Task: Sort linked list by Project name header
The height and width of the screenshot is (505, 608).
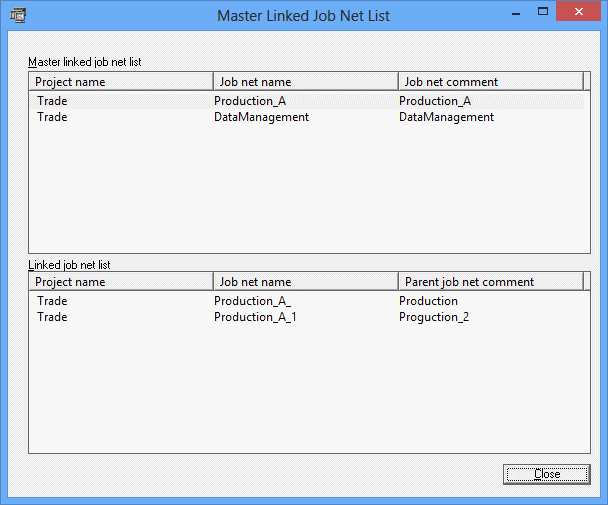Action: 121,282
